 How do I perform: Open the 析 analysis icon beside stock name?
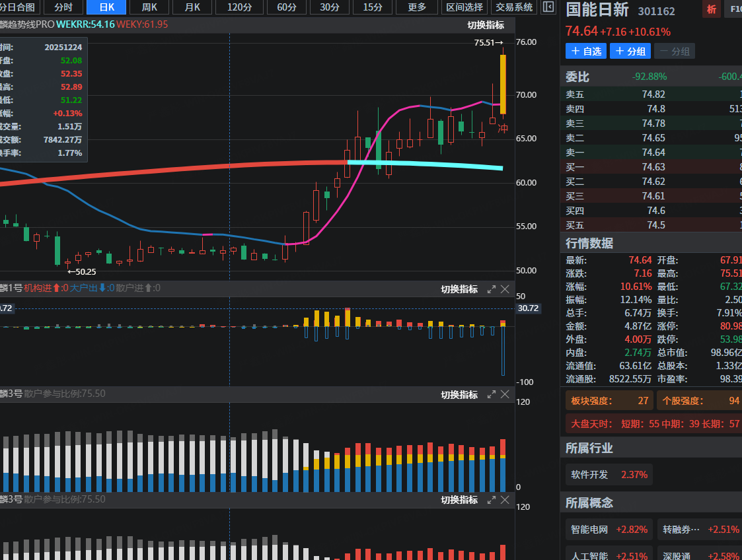pyautogui.click(x=711, y=9)
